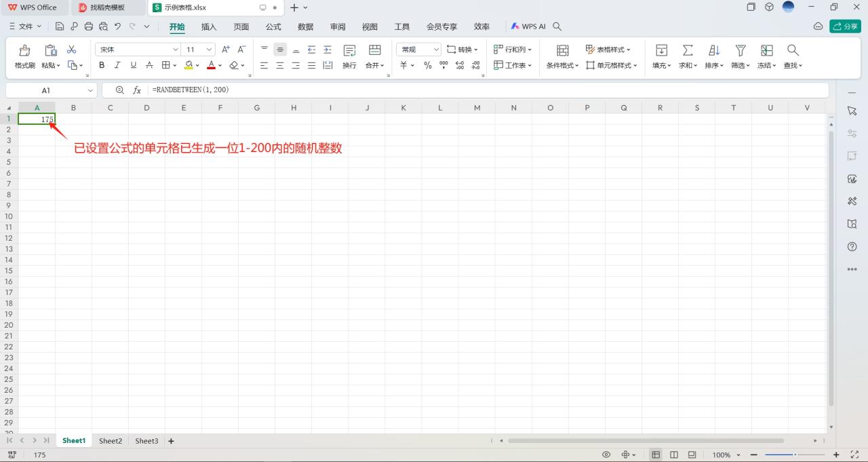Select column D header
This screenshot has width=868, height=462.
point(147,108)
